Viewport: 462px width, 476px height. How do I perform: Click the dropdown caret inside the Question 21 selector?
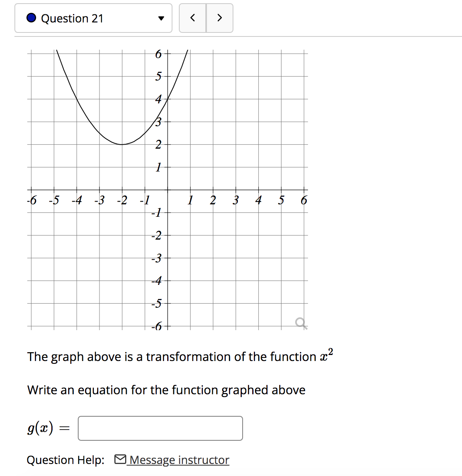(161, 18)
